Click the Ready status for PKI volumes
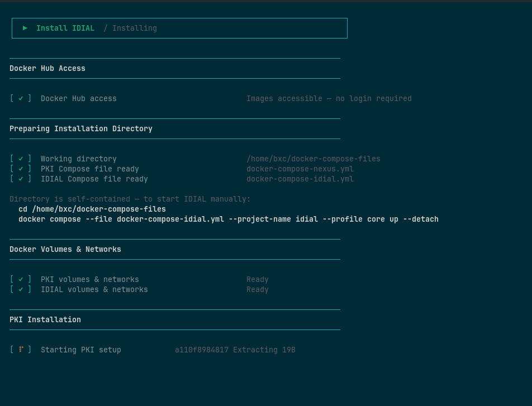 (257, 279)
